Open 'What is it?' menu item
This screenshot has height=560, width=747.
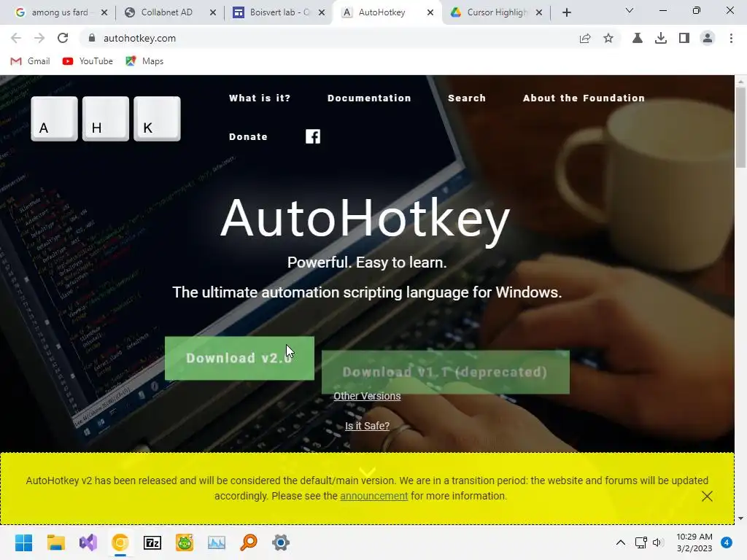pos(260,98)
